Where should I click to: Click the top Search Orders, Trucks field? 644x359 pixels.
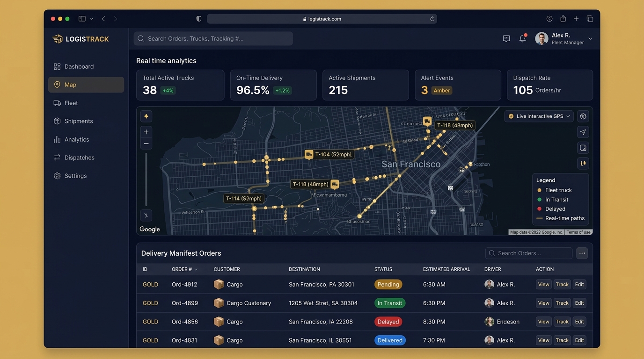[x=213, y=39]
